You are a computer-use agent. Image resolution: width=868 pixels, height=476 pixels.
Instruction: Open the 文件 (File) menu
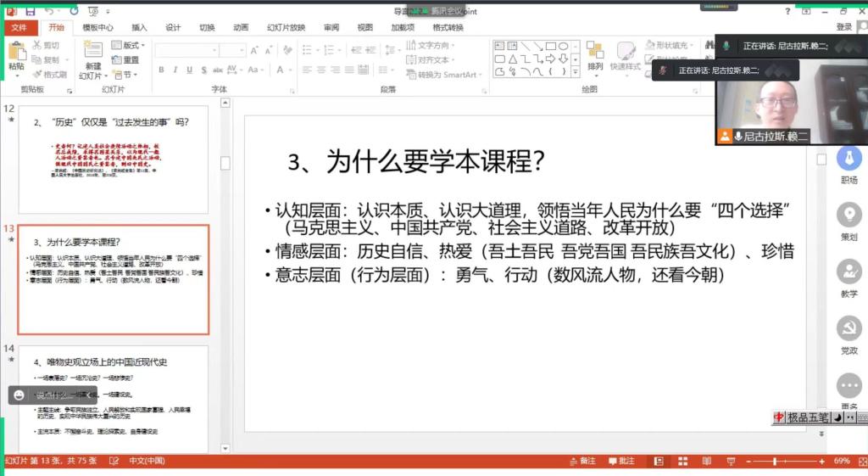point(19,27)
